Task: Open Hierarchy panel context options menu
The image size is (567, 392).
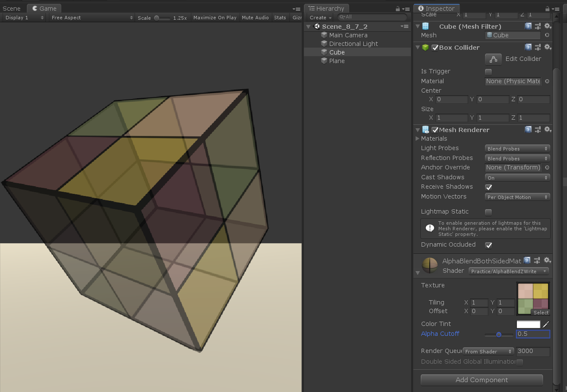Action: pos(406,9)
